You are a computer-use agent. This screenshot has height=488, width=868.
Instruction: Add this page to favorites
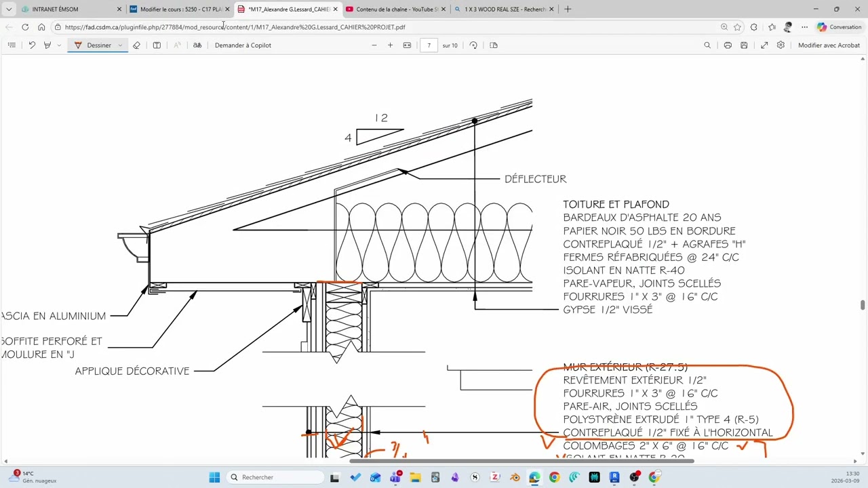pyautogui.click(x=737, y=27)
